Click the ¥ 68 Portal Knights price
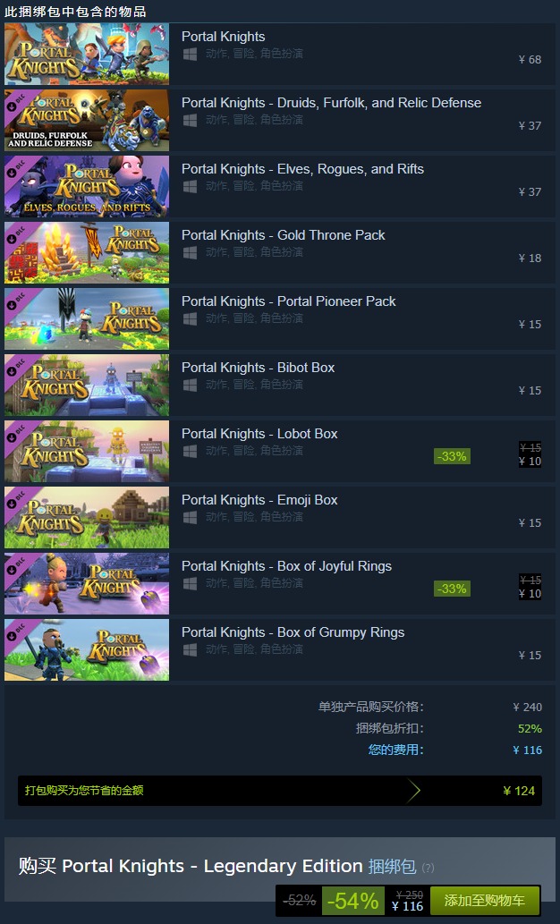 [x=530, y=60]
